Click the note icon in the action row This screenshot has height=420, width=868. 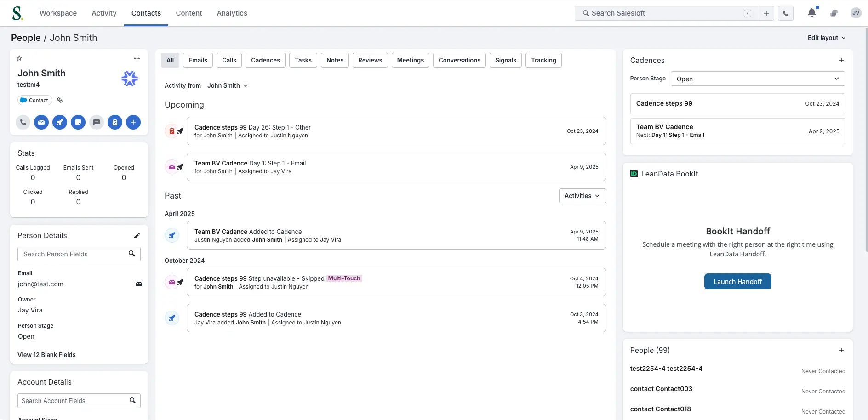78,122
